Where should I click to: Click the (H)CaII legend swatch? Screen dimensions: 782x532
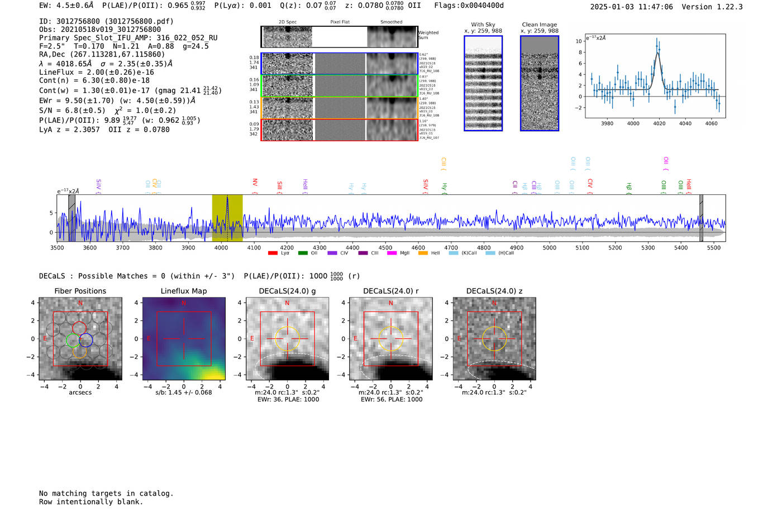click(x=490, y=253)
